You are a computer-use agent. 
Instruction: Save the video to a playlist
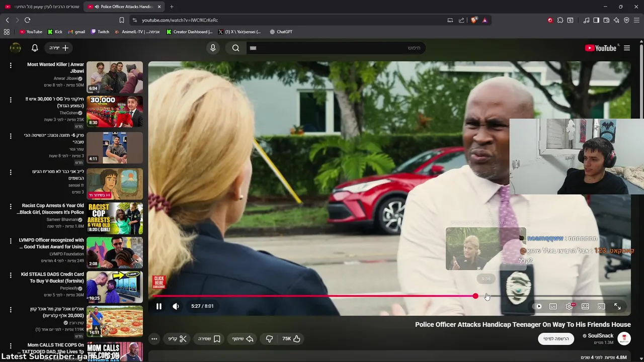coord(209,339)
